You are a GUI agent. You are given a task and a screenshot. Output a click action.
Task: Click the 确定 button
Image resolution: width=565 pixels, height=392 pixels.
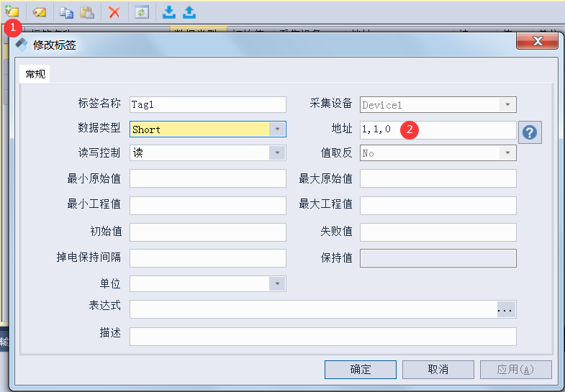(x=361, y=369)
